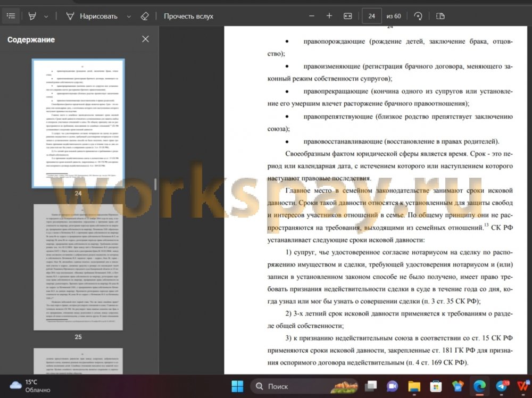The width and height of the screenshot is (532, 398).
Task: Select the page 24 thumbnail
Action: point(78,123)
